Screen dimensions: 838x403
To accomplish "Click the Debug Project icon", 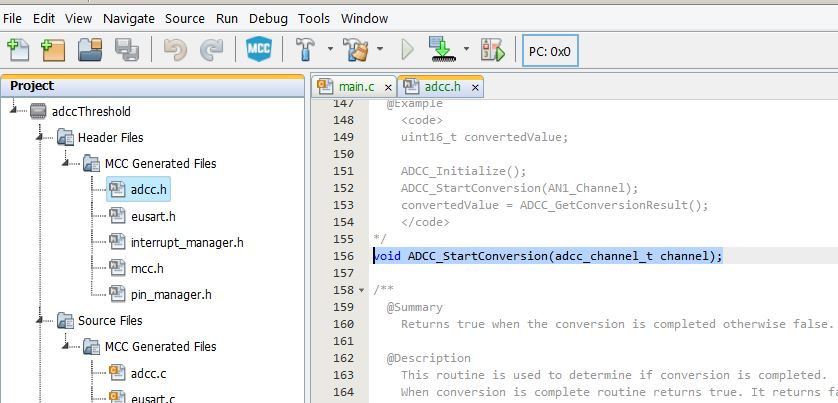I will (x=492, y=49).
